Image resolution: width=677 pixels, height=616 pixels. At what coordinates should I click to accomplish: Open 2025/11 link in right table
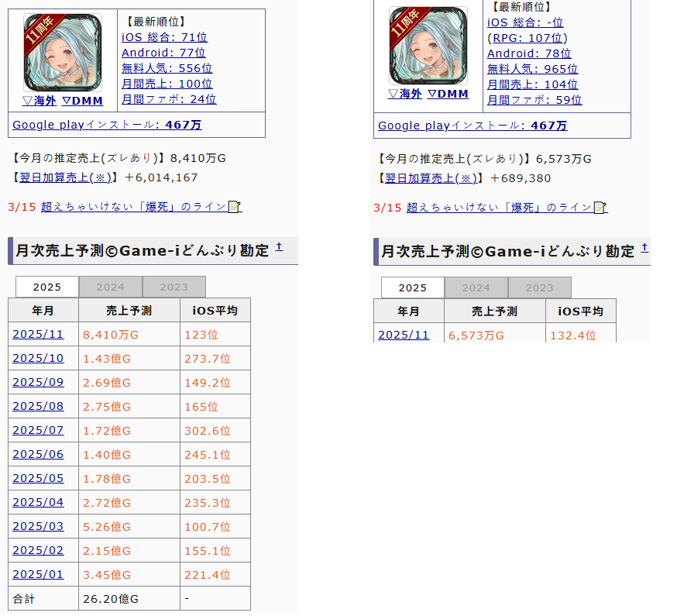click(404, 336)
